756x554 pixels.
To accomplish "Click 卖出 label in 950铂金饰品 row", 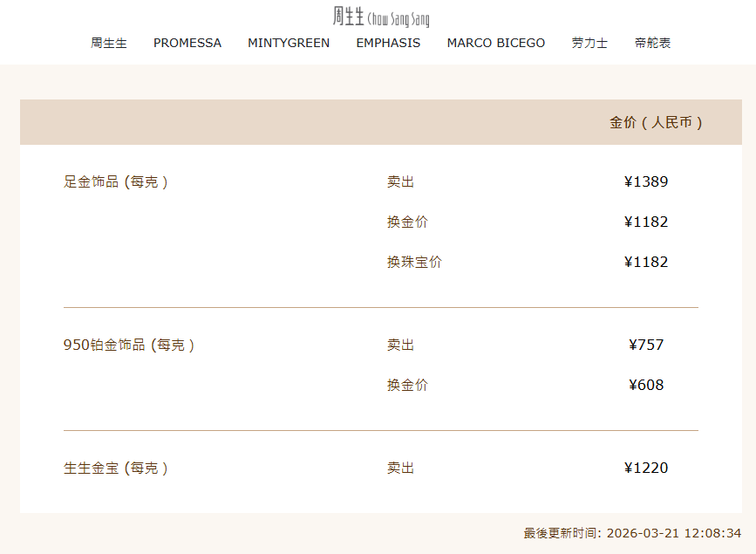I will (x=400, y=345).
